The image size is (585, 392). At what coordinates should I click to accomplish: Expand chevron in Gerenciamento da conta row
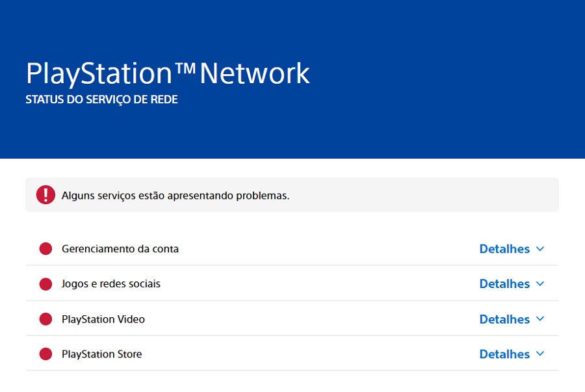point(540,249)
